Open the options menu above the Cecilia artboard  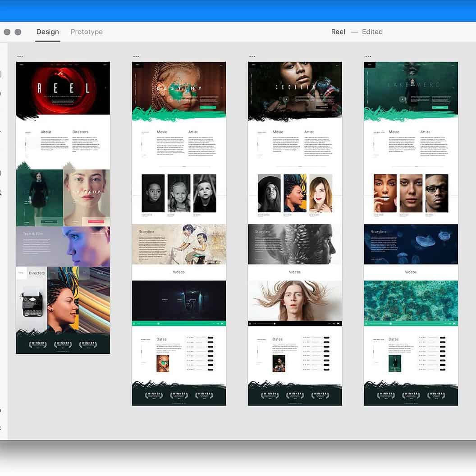click(252, 56)
